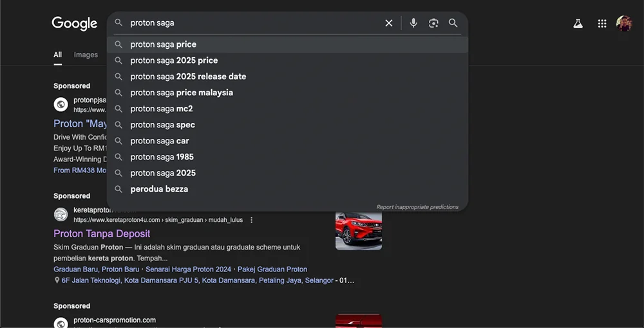Click "Report inappropriate predictions" link
Viewport: 644px width, 328px height.
[417, 207]
